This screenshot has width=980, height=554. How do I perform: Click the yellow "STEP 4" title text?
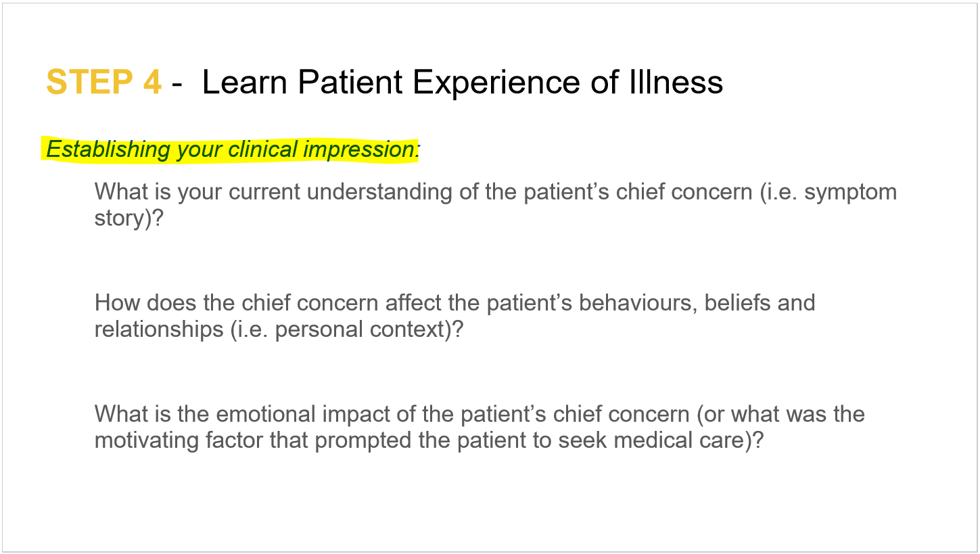pyautogui.click(x=103, y=83)
